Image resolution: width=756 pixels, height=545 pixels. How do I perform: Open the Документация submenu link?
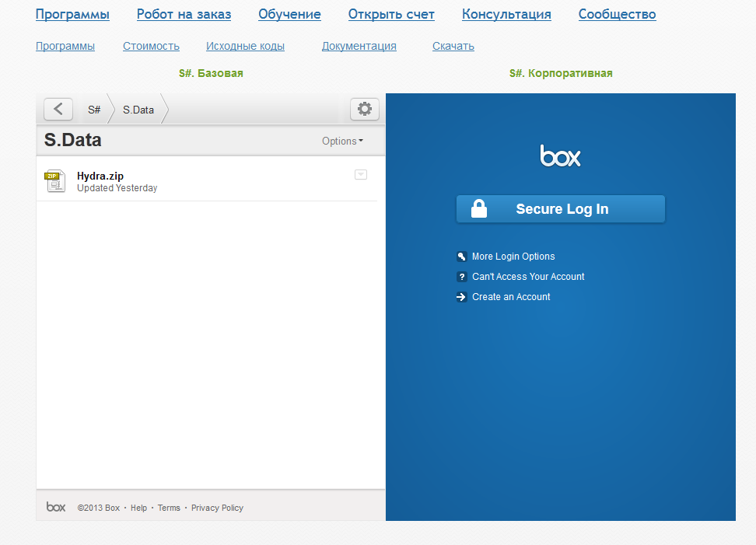(x=359, y=46)
